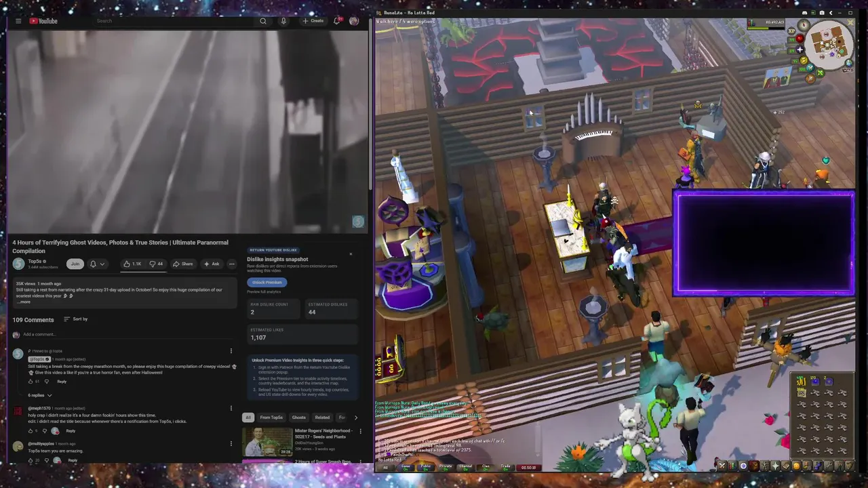
Task: Click the Ask button under the video
Action: (x=212, y=264)
